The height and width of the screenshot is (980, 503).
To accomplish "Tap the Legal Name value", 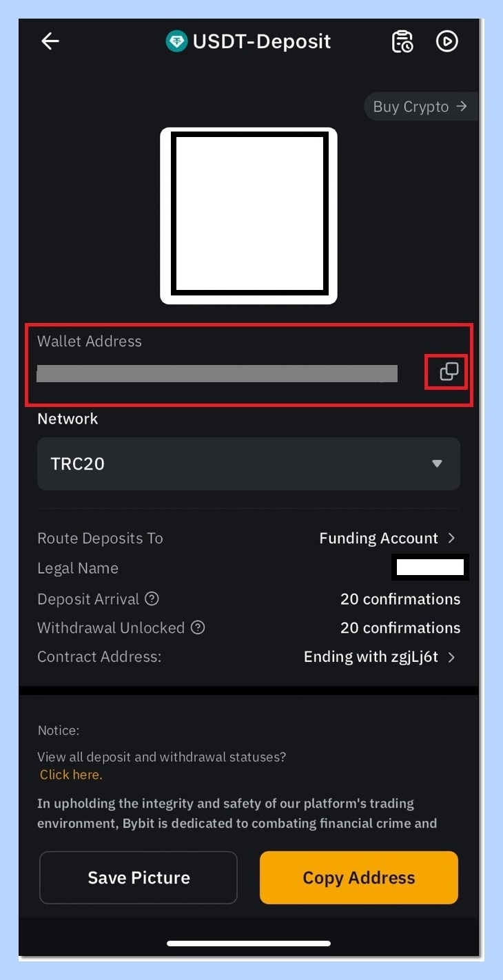I will [431, 568].
